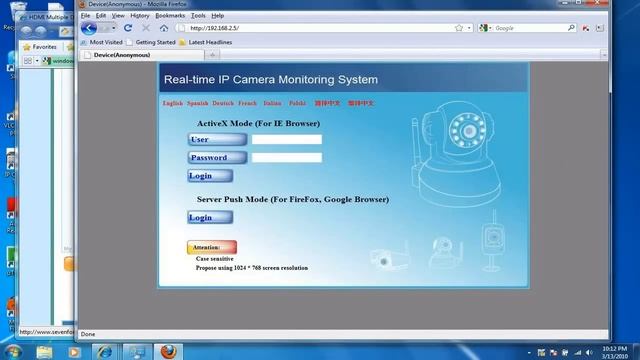Screen dimensions: 640x360
Task: Open the History menu
Action: pyautogui.click(x=140, y=16)
